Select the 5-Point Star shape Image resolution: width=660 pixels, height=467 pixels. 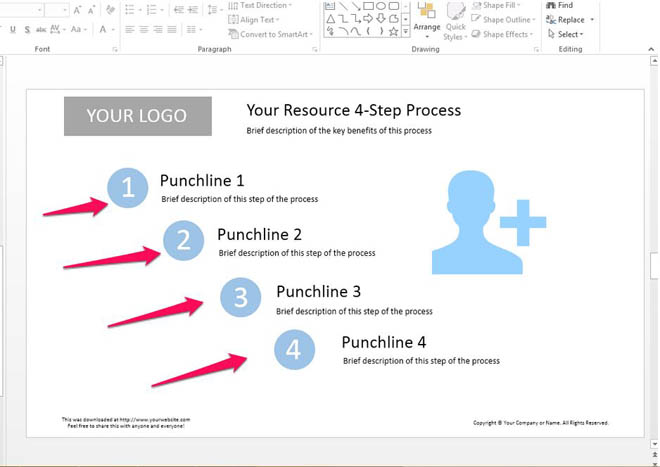(x=394, y=31)
